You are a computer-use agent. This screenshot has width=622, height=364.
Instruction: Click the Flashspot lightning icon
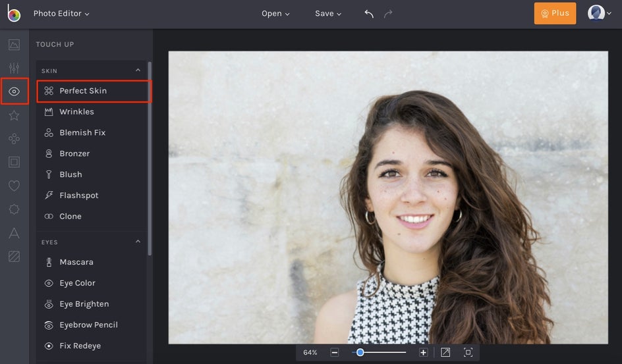click(49, 195)
